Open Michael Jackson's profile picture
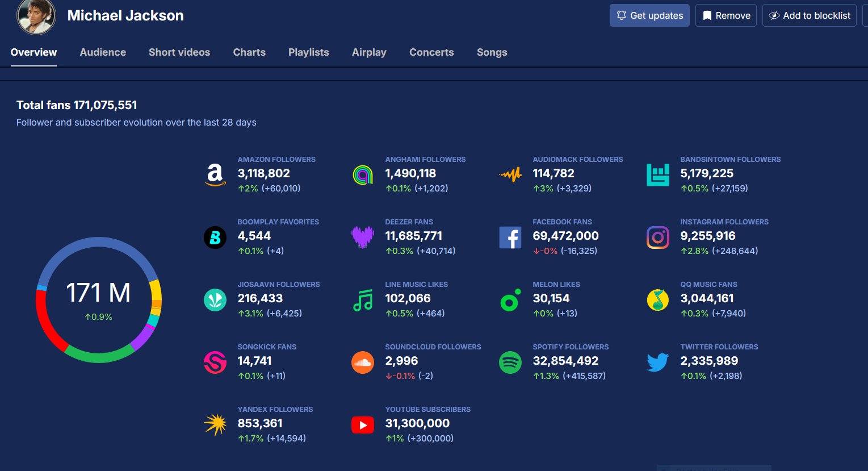Screen dimensions: 868x471 pos(36,16)
